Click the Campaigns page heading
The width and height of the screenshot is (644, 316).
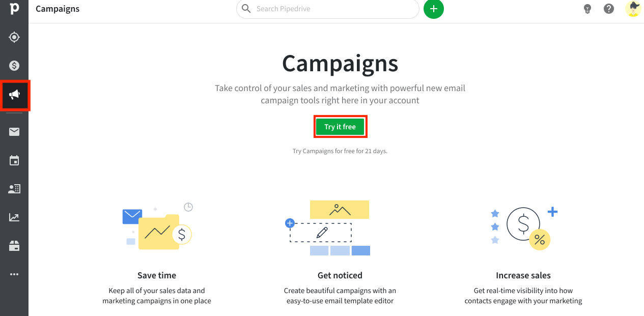[340, 63]
